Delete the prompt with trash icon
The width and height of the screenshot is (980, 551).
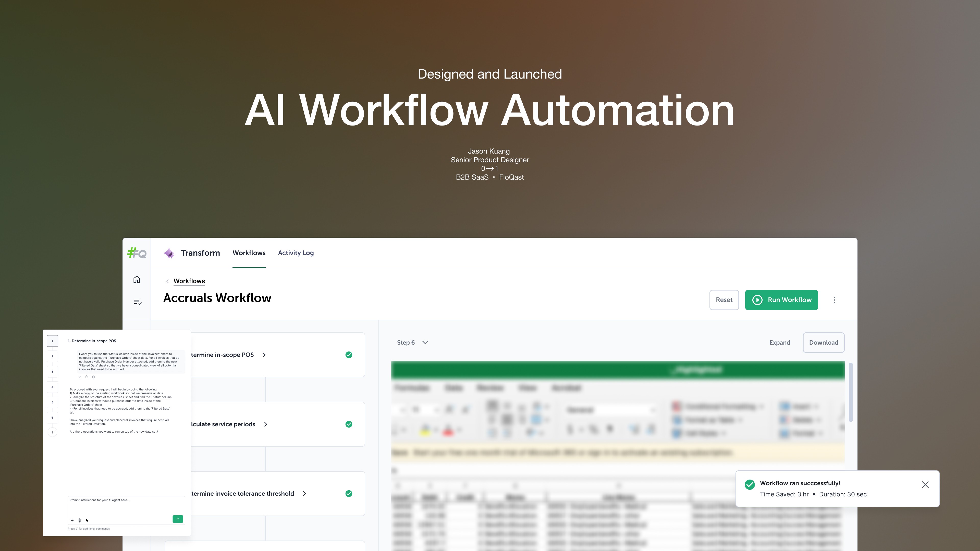coord(94,377)
